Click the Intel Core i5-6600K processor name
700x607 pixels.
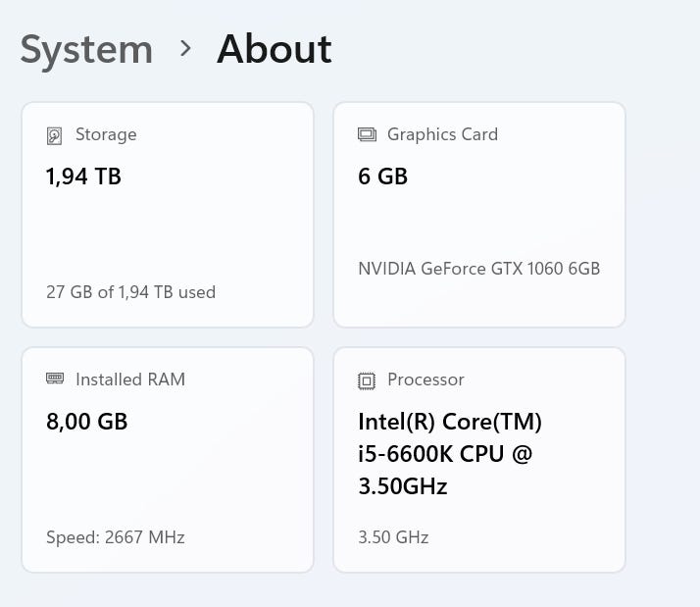[x=450, y=454]
